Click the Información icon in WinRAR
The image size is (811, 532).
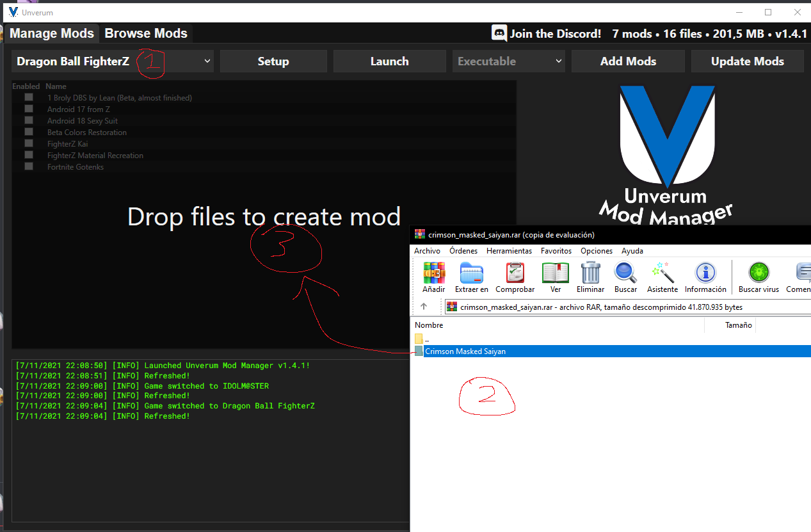click(x=705, y=273)
